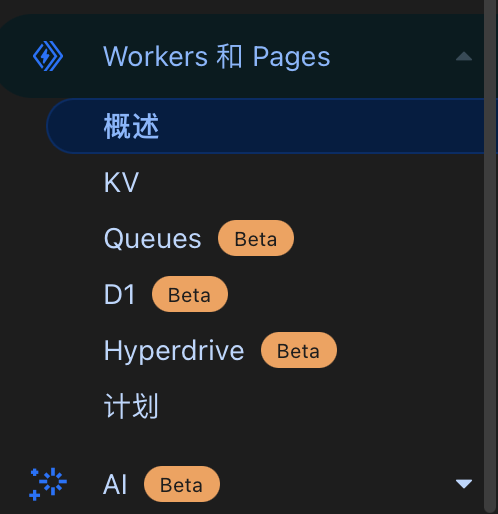Open the 计划 plans item
Image resolution: width=498 pixels, height=514 pixels.
point(131,406)
